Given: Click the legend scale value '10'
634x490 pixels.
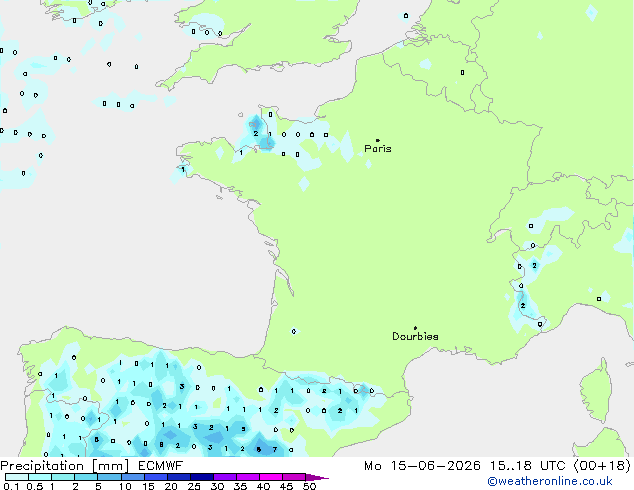Looking at the screenshot, I should [125, 486].
